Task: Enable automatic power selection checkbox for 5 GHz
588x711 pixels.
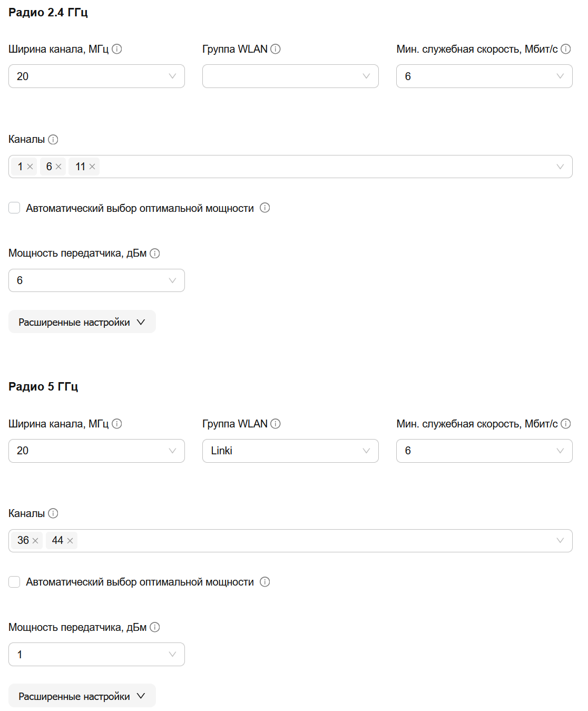Action: click(14, 582)
